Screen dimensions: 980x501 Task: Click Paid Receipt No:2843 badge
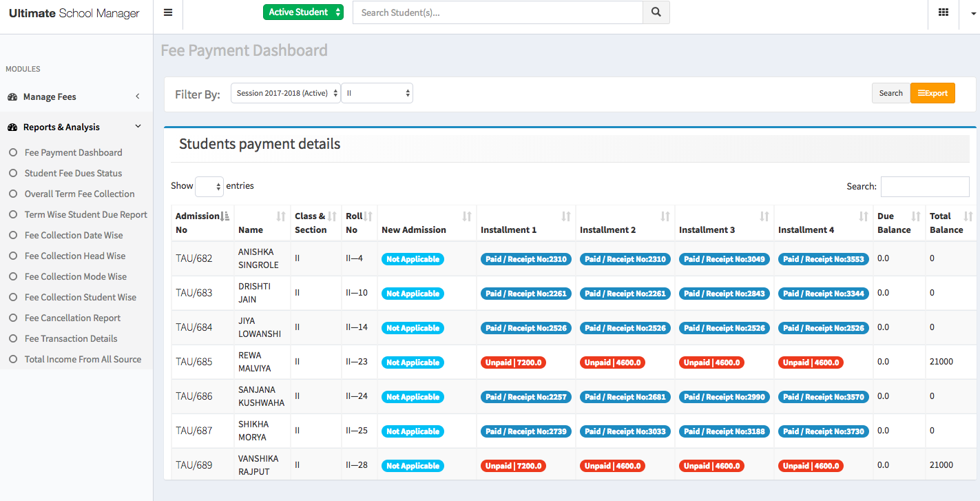(724, 294)
